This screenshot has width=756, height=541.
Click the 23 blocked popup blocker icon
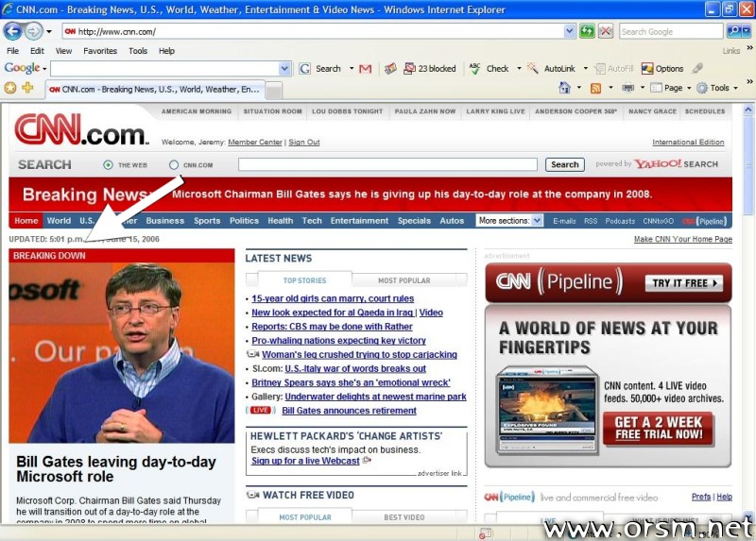[409, 69]
